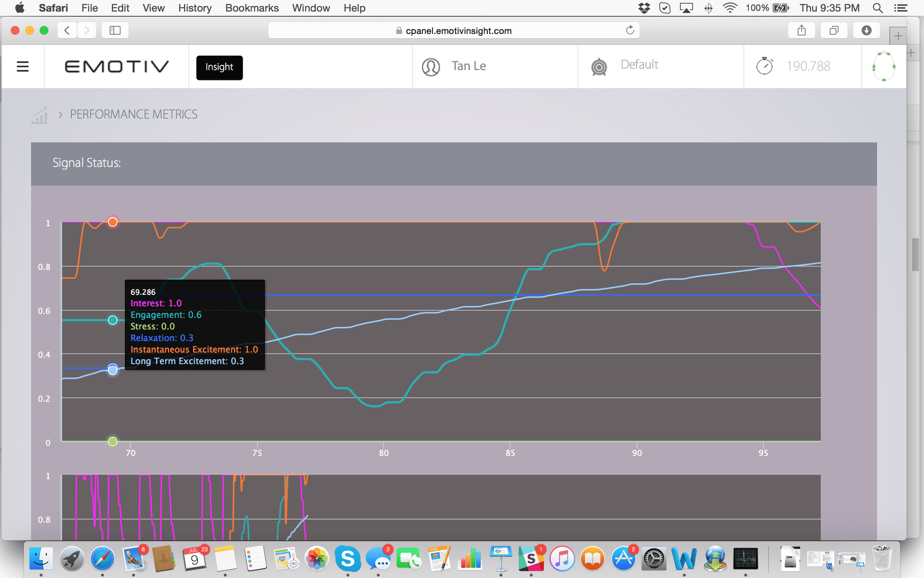This screenshot has height=578, width=924.
Task: Open the History menu in Safari
Action: [x=194, y=8]
